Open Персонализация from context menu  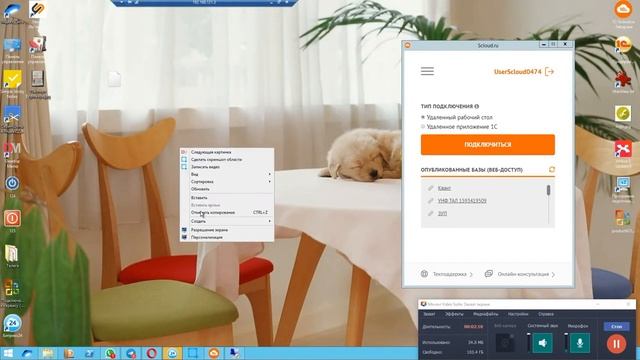click(x=227, y=237)
